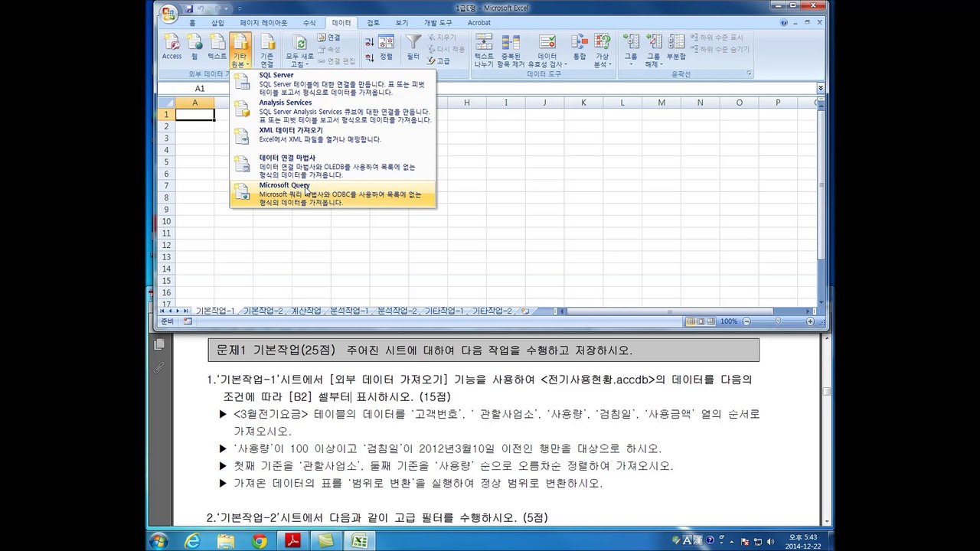Switch to Page Layout view button
Viewport: 980px width, 551px height.
tap(701, 321)
